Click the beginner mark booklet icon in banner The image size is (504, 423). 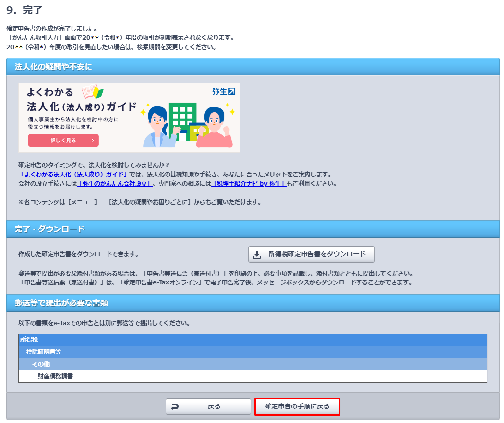click(x=92, y=91)
